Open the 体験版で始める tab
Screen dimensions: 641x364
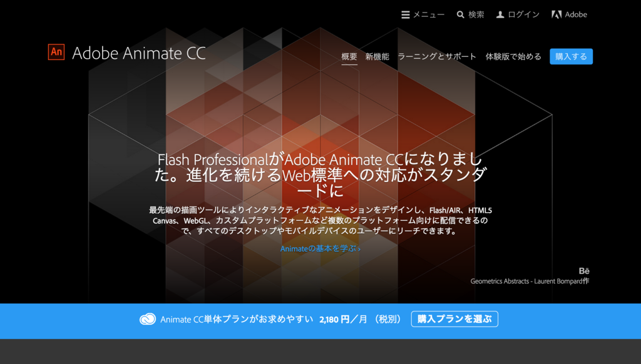[513, 56]
